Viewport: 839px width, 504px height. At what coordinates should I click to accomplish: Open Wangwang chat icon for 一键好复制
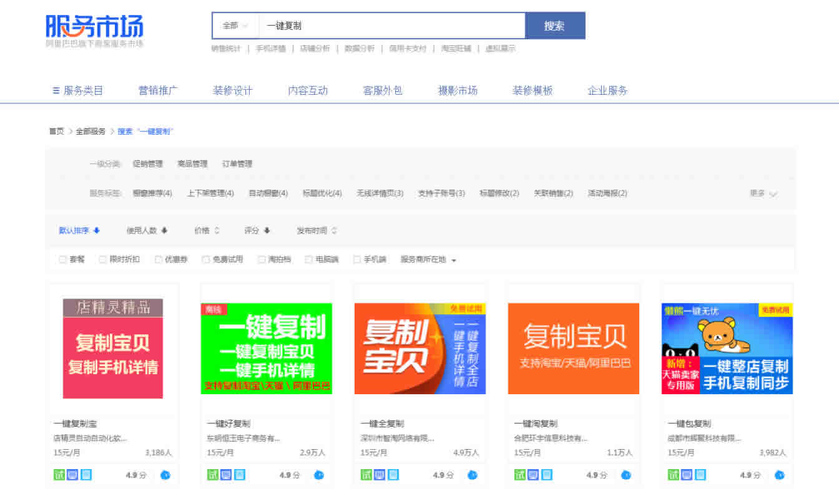pos(319,475)
